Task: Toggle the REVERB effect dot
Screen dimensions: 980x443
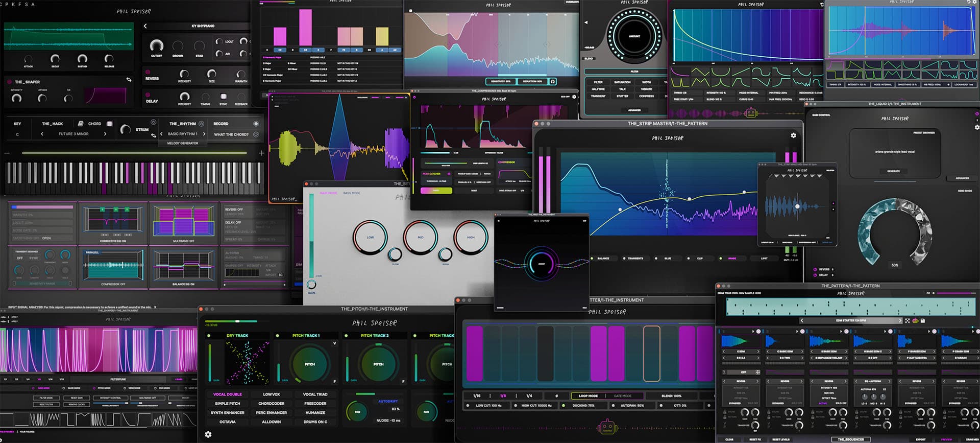Action: [x=148, y=72]
